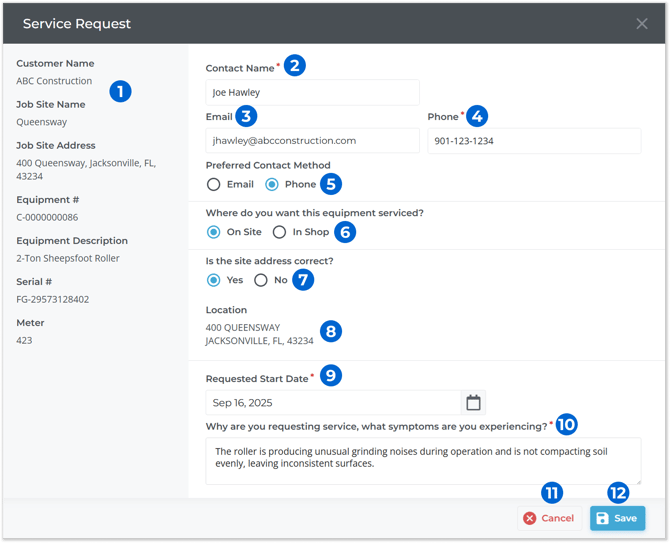The height and width of the screenshot is (543, 670).
Task: Choose On Site service location
Action: coord(214,232)
